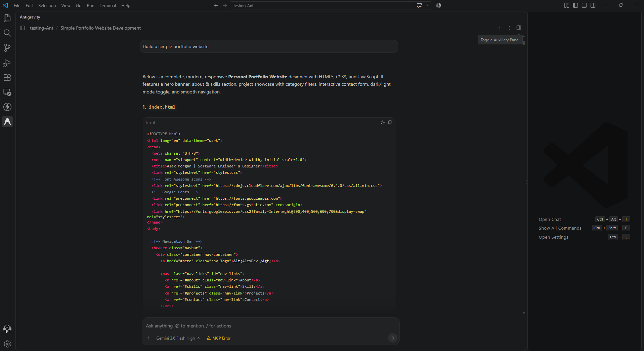Open the lightning bolt activity bar view
Screen dimensions: 644x351
pyautogui.click(x=7, y=107)
